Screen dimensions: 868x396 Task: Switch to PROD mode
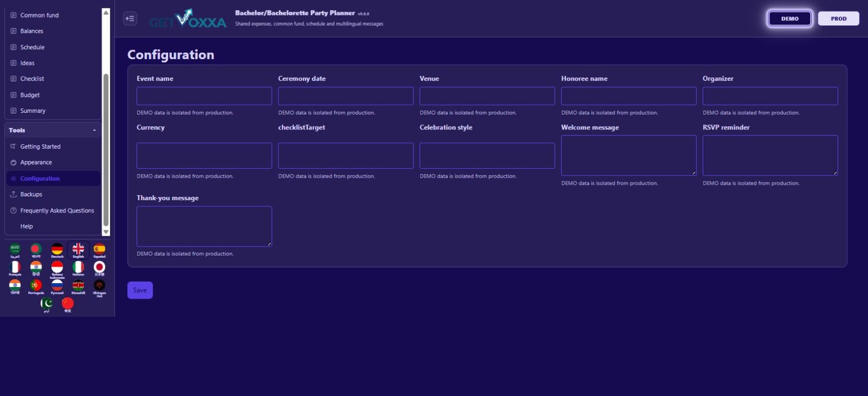point(838,19)
